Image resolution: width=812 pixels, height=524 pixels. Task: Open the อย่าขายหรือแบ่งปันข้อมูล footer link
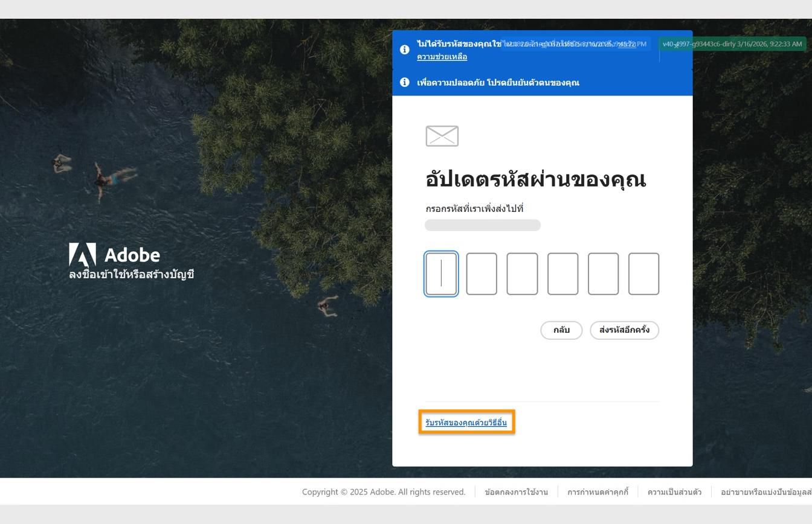(767, 491)
